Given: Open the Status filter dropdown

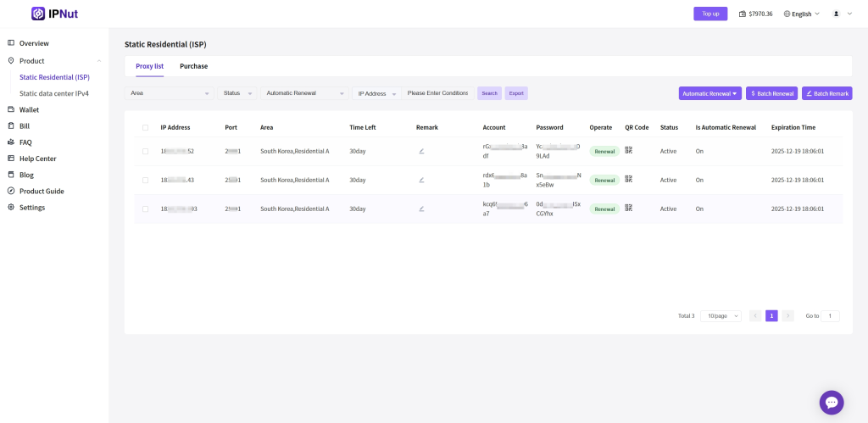Looking at the screenshot, I should point(237,93).
